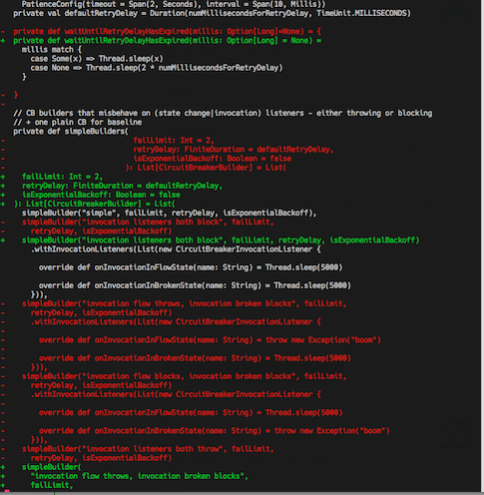
Task: Select added green 'invocation listeners both block' line
Action: coord(220,240)
